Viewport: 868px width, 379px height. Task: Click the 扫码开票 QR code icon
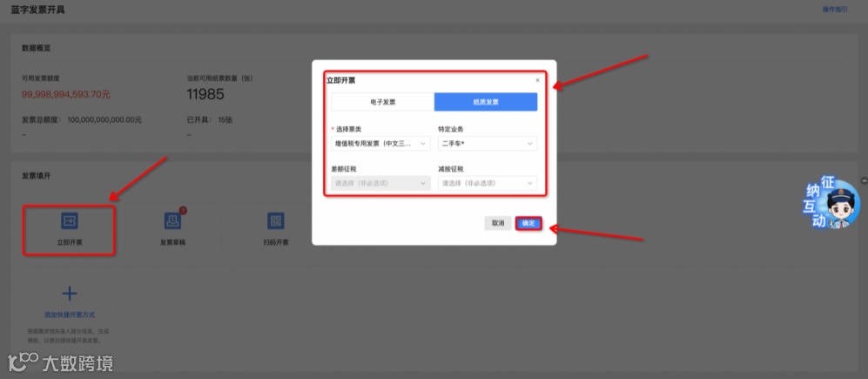[x=276, y=221]
